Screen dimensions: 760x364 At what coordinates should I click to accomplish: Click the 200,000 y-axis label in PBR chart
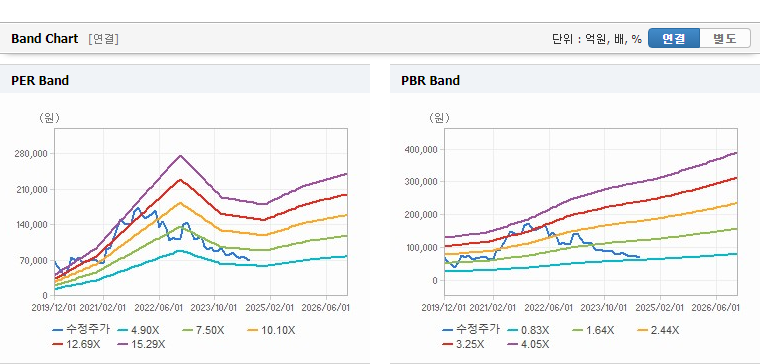[421, 215]
